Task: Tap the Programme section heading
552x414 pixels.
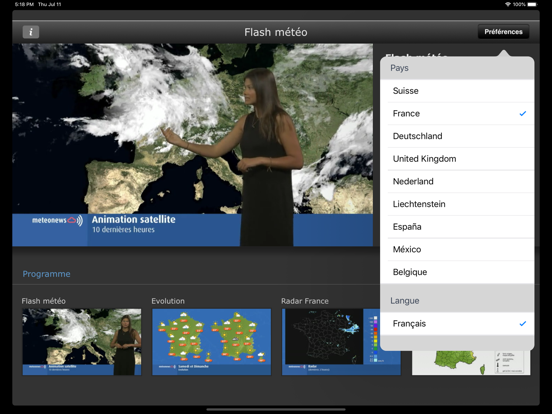Action: point(46,274)
